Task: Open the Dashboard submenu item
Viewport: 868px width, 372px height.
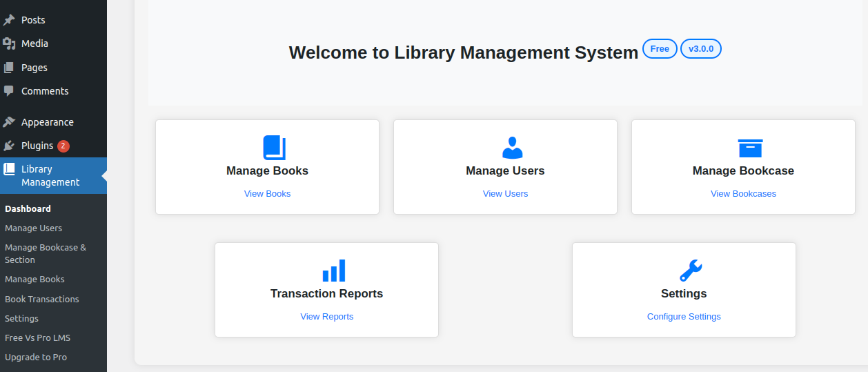Action: click(x=28, y=208)
